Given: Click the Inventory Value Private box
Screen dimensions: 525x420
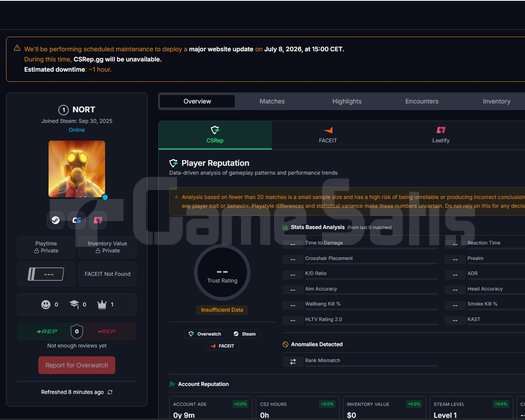Looking at the screenshot, I should tap(107, 247).
